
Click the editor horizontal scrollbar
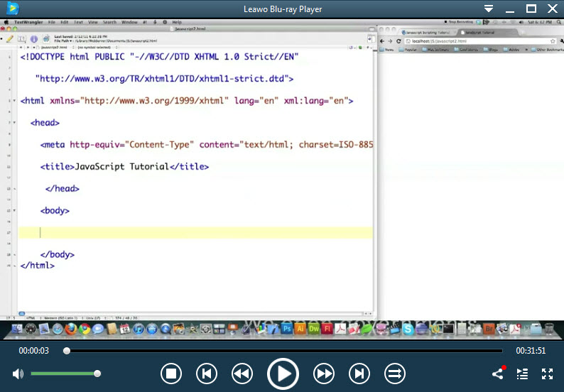[195, 314]
